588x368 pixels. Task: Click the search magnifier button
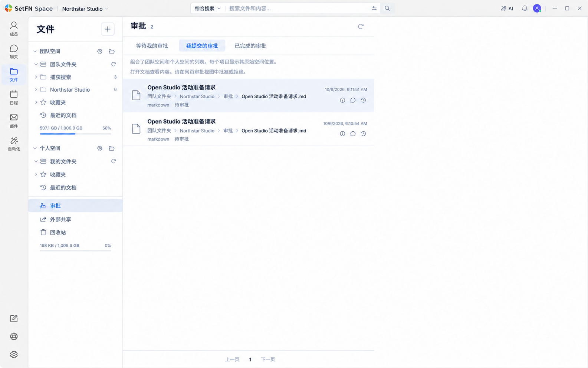(x=387, y=8)
